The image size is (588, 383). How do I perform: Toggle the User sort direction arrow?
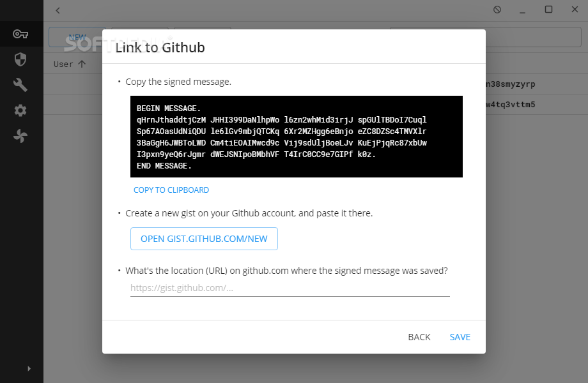pos(82,64)
